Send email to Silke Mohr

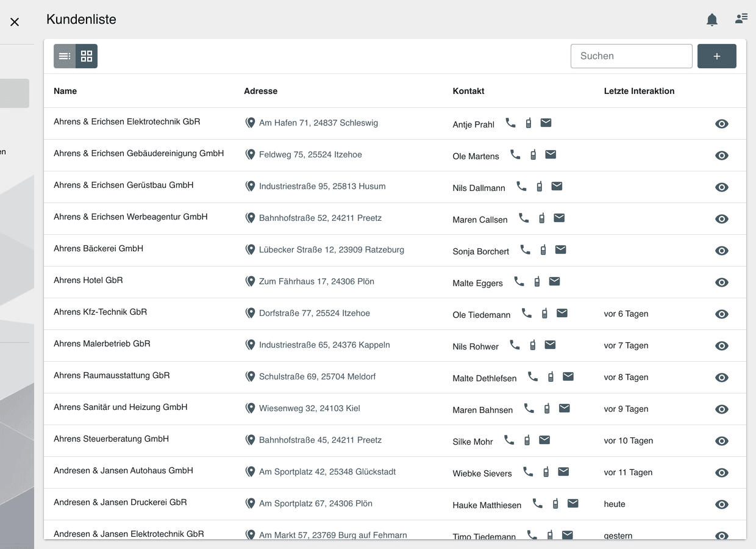pos(544,440)
